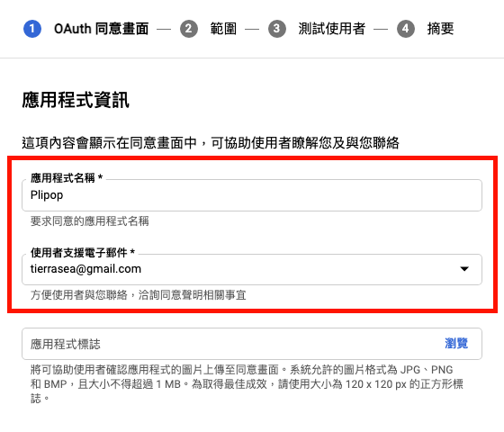The width and height of the screenshot is (504, 432).
Task: Click the 瀏覽 browse button
Action: click(456, 343)
